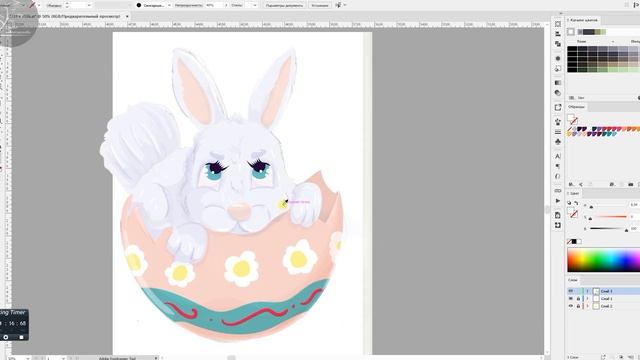Hide layer Слой 1 with eye icon
Viewport: 640px width, 360px height.
click(x=571, y=298)
